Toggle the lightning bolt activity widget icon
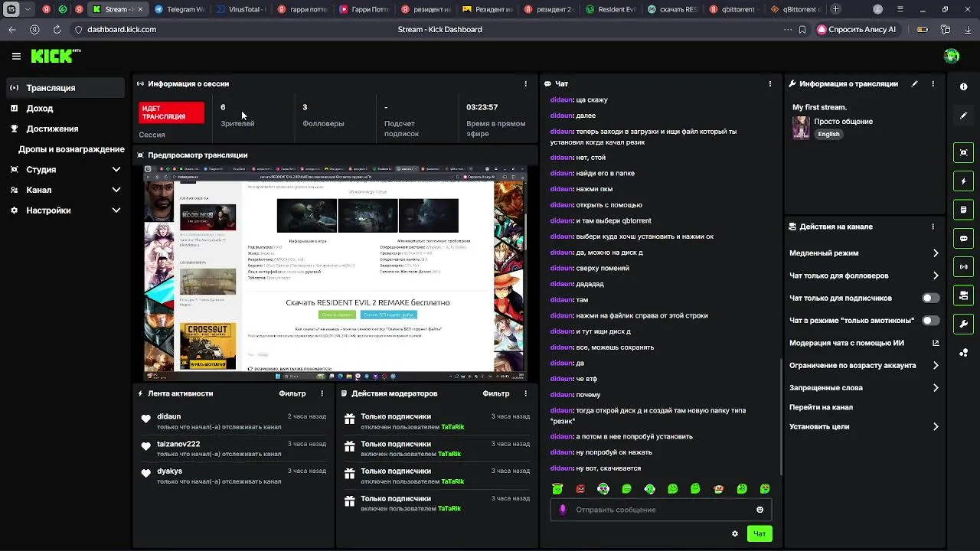Image resolution: width=980 pixels, height=551 pixels. (963, 181)
